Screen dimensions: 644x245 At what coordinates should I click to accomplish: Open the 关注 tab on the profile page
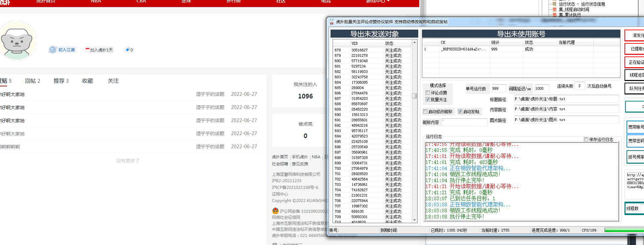coord(113,81)
